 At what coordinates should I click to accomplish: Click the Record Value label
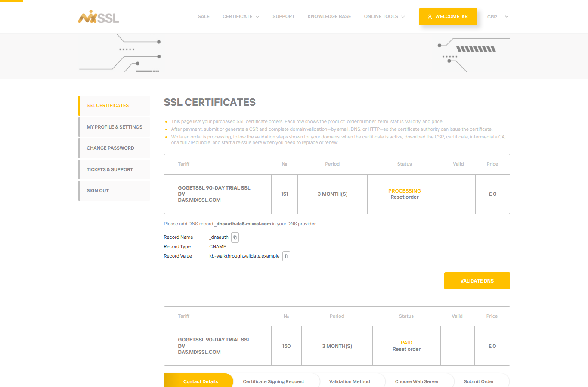click(178, 256)
